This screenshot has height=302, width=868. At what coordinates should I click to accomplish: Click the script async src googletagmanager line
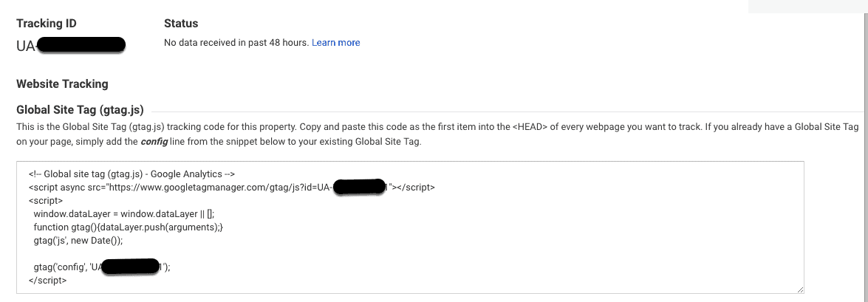point(231,188)
